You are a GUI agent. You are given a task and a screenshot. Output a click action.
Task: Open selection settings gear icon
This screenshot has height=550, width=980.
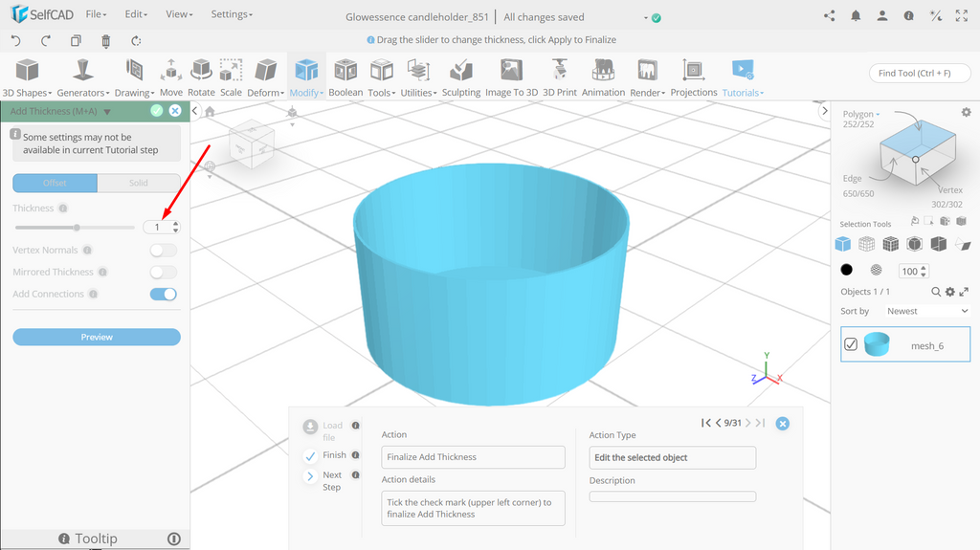(x=967, y=113)
